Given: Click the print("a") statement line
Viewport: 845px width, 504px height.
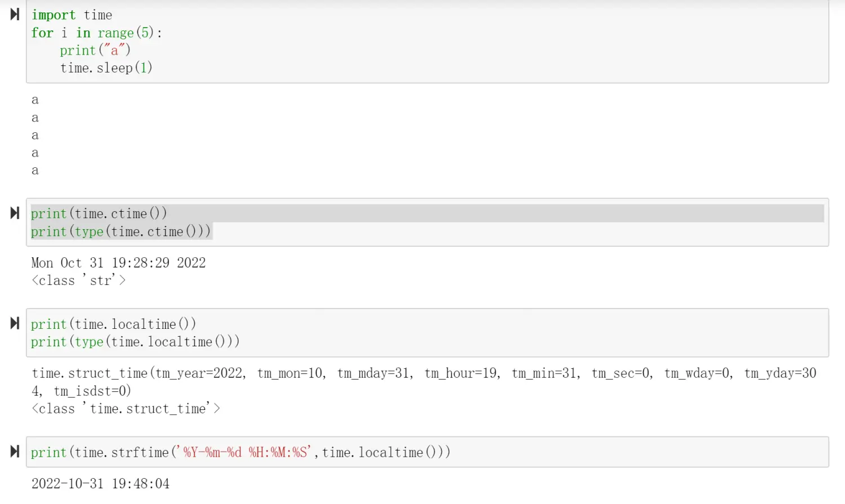Looking at the screenshot, I should (95, 51).
